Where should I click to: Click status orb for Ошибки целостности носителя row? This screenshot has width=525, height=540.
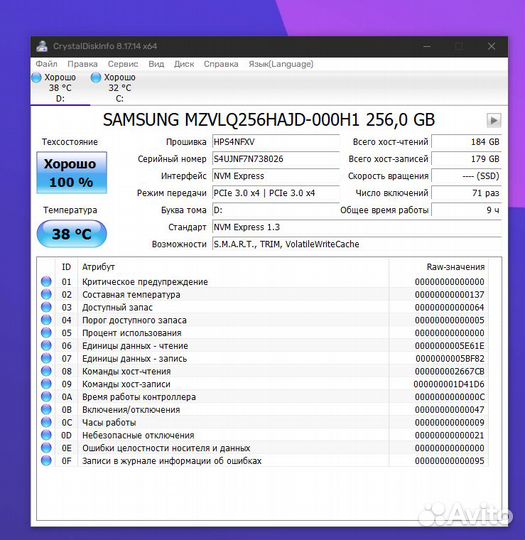[x=46, y=448]
